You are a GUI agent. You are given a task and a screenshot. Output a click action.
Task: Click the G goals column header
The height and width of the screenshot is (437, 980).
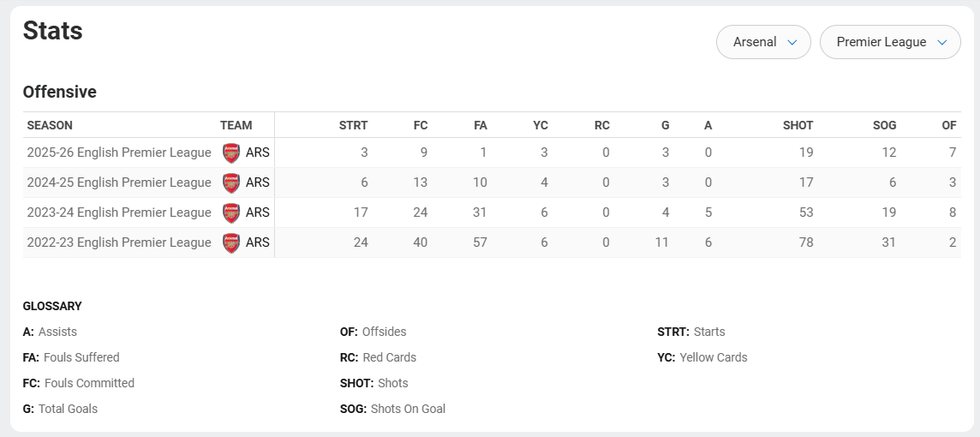click(x=665, y=125)
